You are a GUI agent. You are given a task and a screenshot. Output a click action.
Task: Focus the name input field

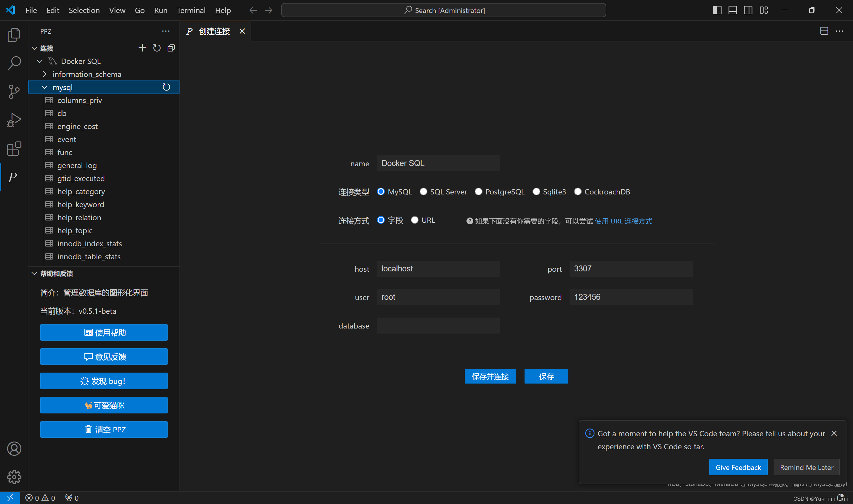click(438, 163)
